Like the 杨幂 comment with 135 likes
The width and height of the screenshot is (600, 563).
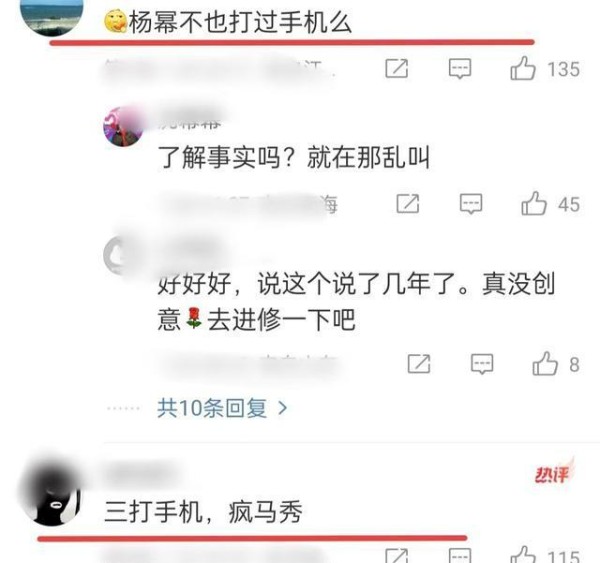522,69
